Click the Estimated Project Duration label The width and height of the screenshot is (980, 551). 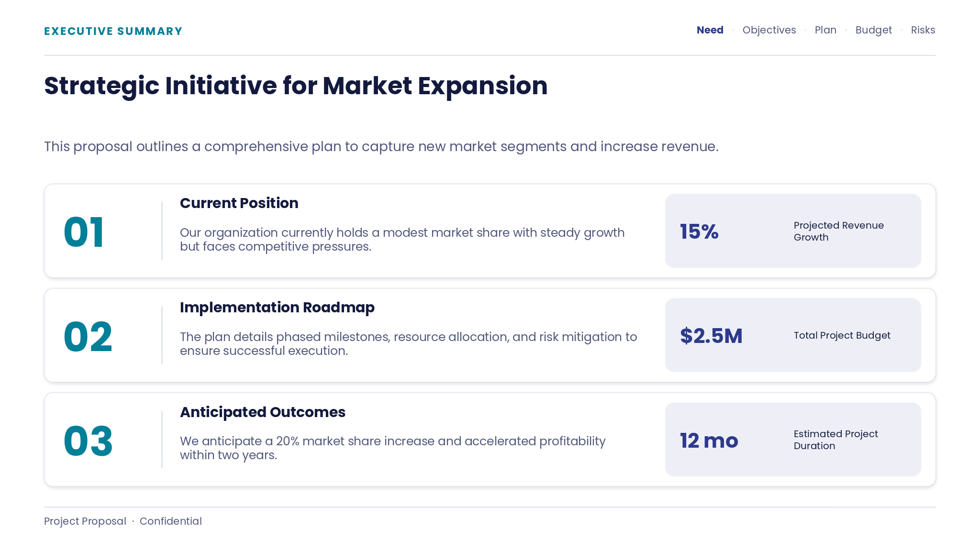click(835, 440)
